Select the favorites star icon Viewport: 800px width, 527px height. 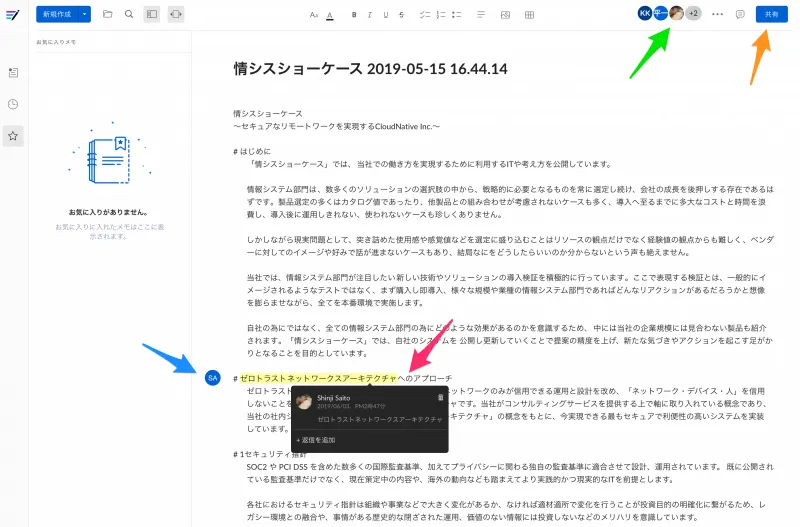13,136
